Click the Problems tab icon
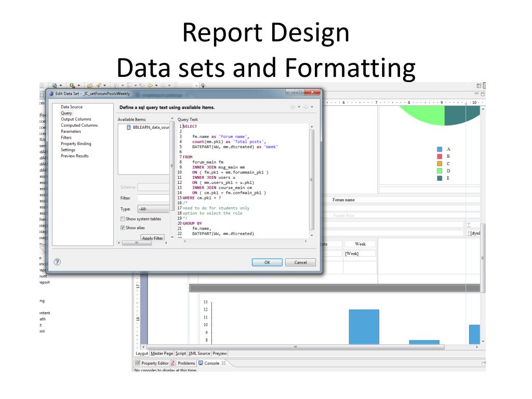This screenshot has height=399, width=532. [174, 363]
